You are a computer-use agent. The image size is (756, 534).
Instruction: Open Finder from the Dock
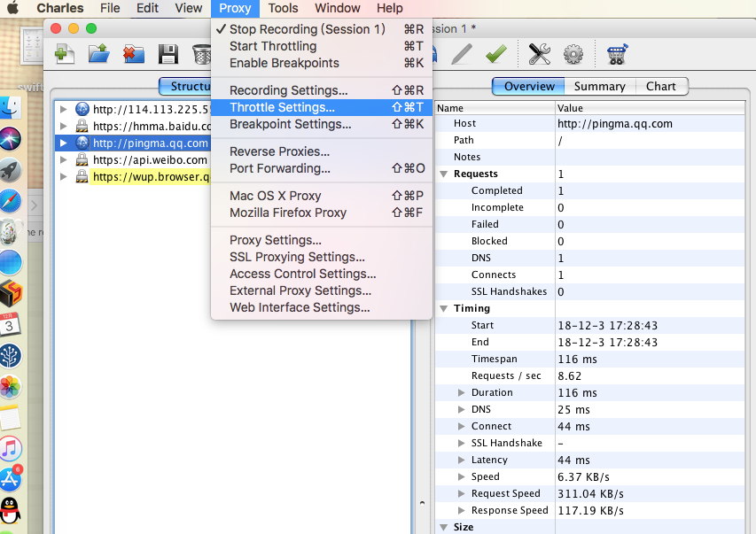coord(11,107)
